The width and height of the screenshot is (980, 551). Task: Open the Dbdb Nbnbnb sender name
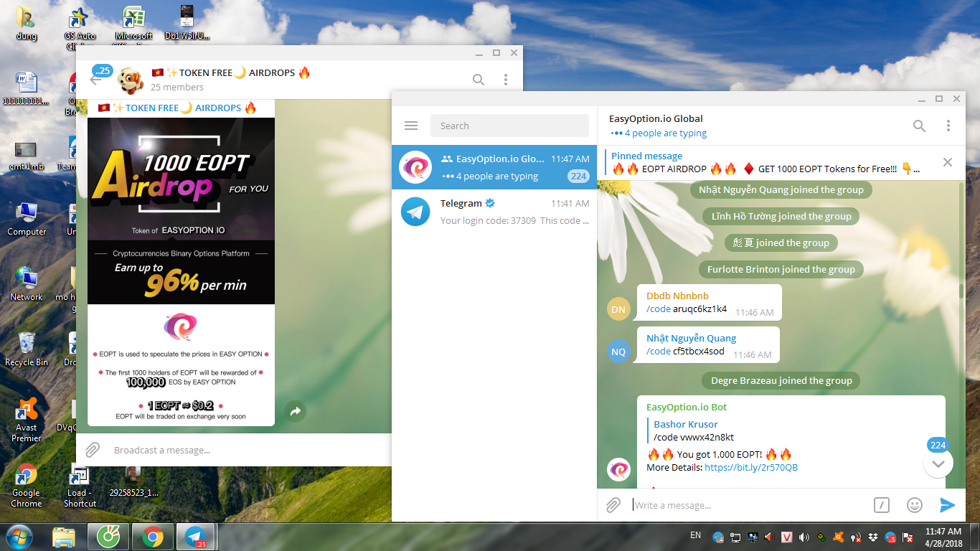(x=677, y=296)
